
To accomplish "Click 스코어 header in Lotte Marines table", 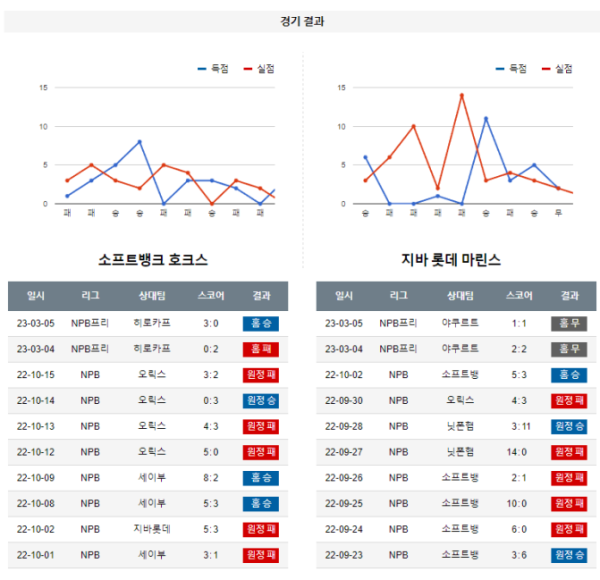I will tap(519, 296).
